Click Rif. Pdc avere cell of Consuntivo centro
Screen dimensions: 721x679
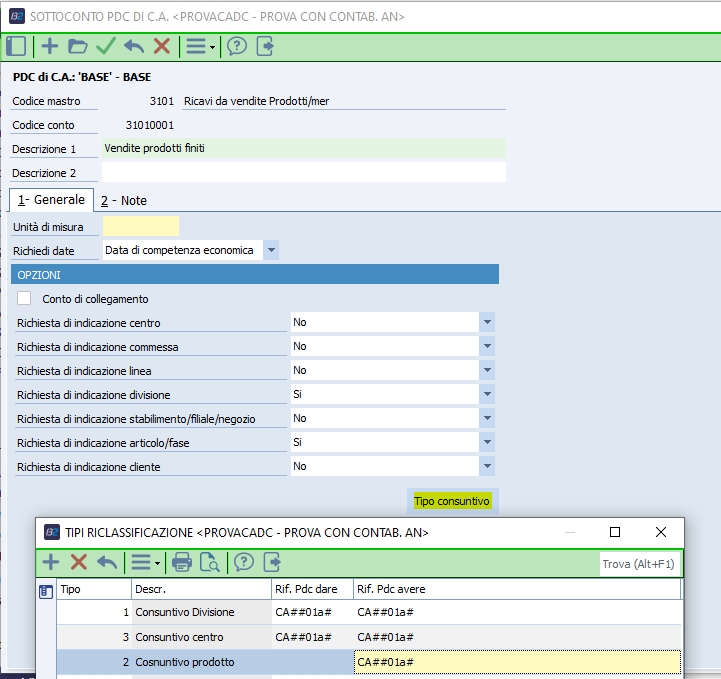pyautogui.click(x=517, y=637)
